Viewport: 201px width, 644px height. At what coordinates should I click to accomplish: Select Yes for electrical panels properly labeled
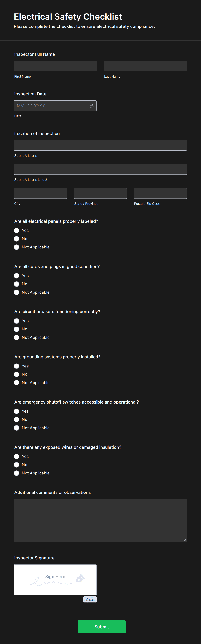tap(16, 231)
